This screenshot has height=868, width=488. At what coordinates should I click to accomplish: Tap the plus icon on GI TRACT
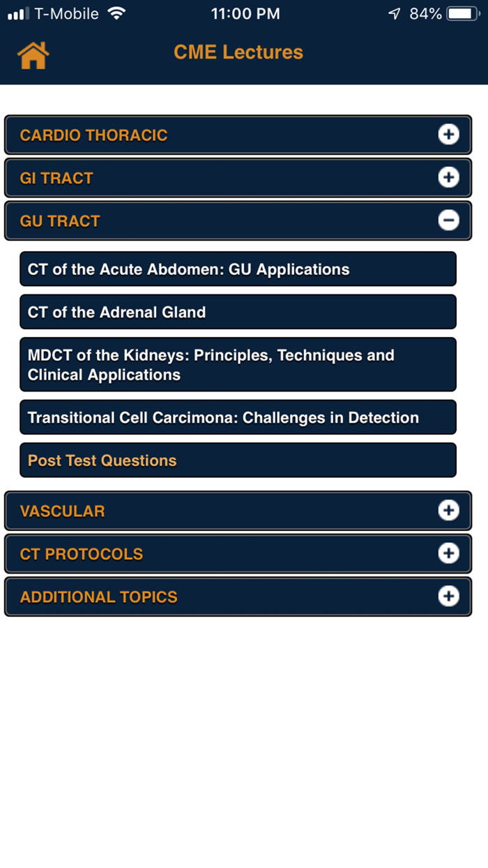click(x=449, y=177)
